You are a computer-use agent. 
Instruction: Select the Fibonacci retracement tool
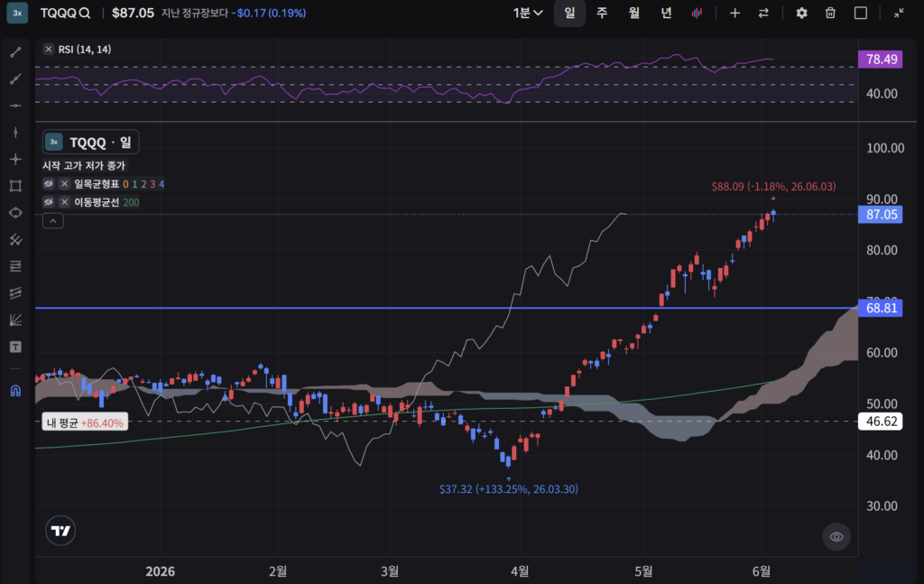[x=16, y=266]
